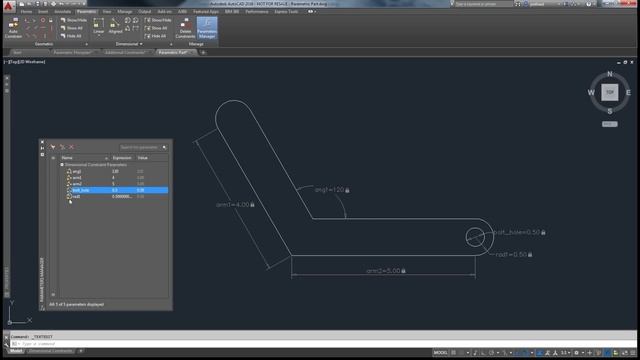Click Show All in Geometric panel

point(72,28)
